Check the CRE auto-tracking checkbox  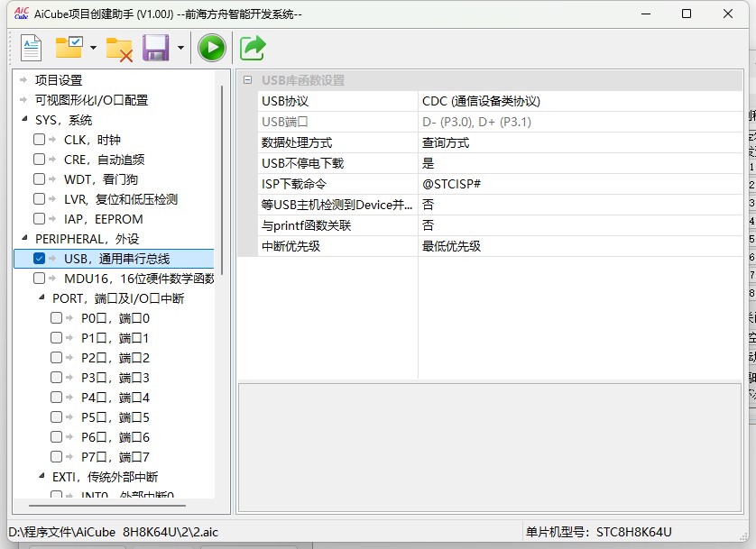coord(39,159)
